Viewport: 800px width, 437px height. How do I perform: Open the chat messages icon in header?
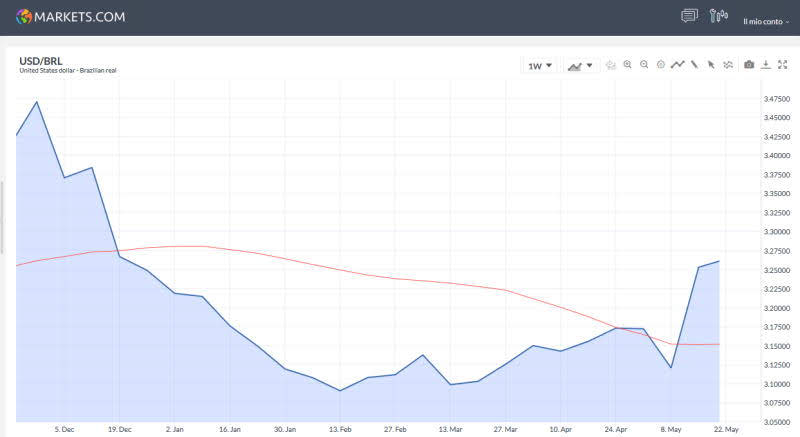pyautogui.click(x=689, y=16)
